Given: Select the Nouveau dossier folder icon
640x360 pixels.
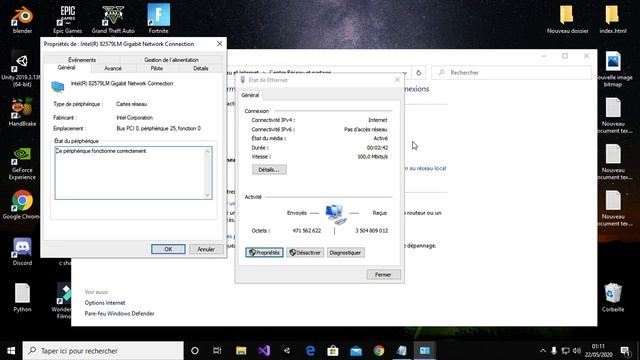Looking at the screenshot, I should [567, 19].
